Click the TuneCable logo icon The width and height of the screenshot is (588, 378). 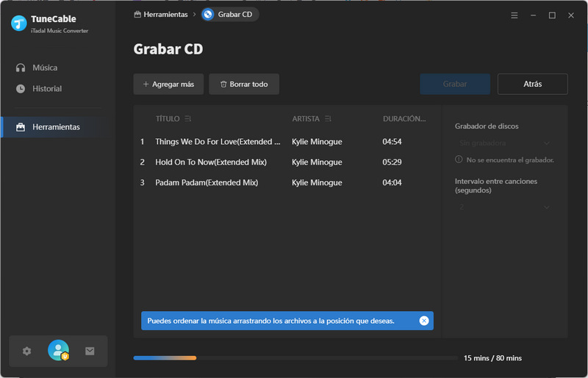coord(19,24)
